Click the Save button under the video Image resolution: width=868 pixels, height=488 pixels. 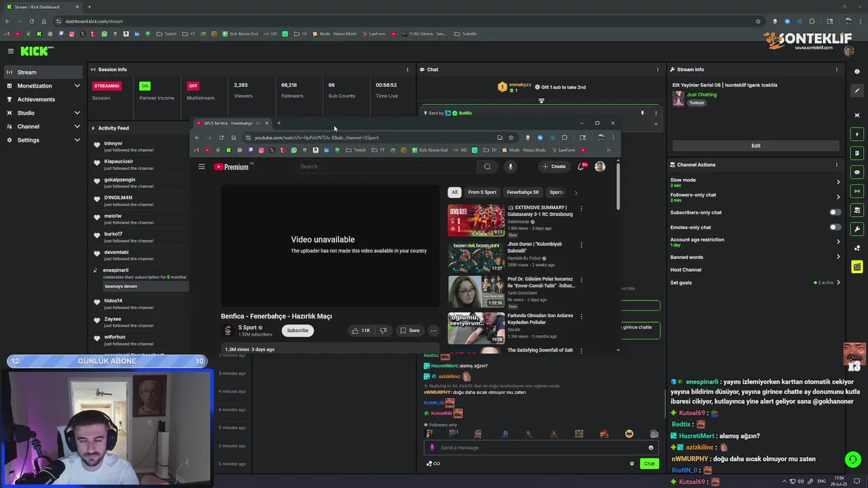pyautogui.click(x=410, y=331)
